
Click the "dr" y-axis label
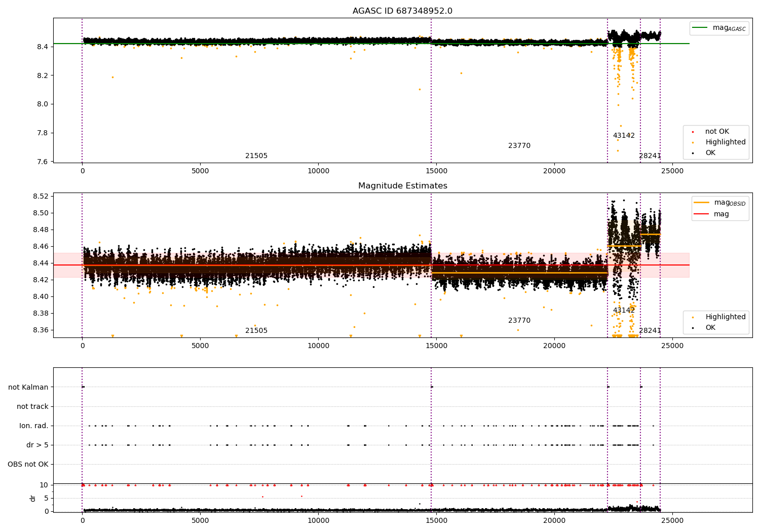pyautogui.click(x=33, y=498)
